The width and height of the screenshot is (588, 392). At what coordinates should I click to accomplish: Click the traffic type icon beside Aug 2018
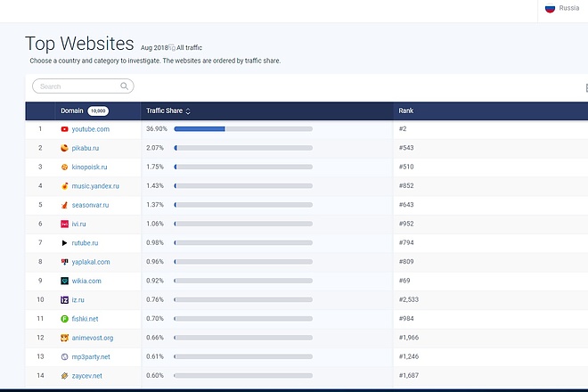[172, 47]
